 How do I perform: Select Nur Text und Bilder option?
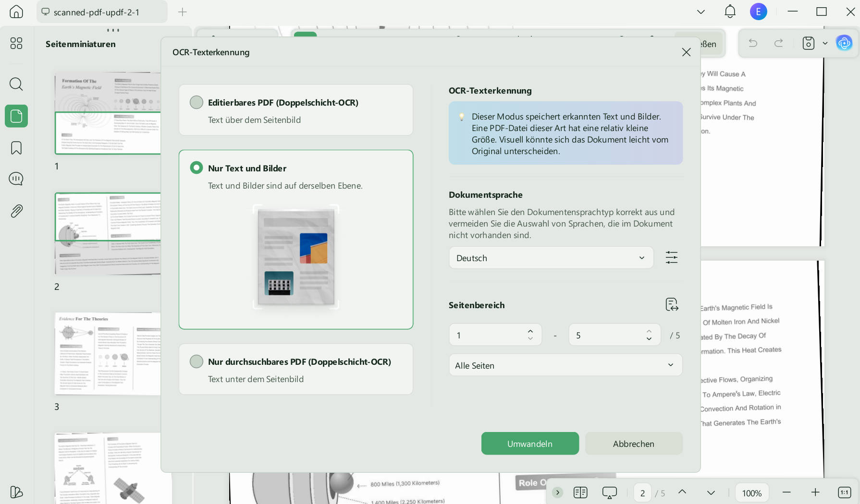click(x=296, y=240)
